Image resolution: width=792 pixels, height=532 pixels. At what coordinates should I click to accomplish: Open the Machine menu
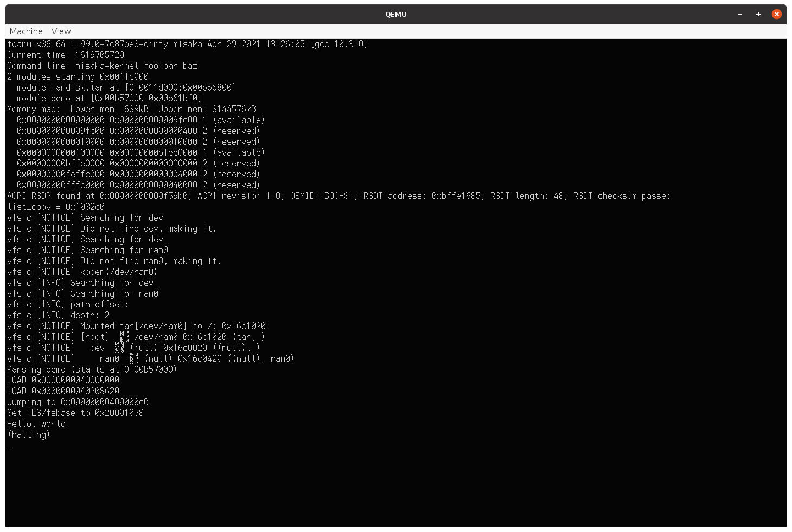coord(26,31)
